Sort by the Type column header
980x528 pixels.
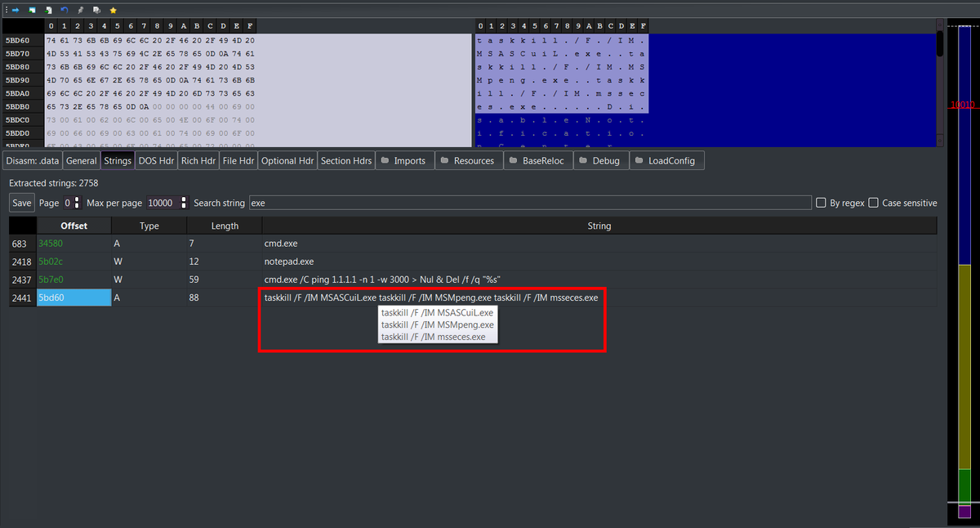(149, 226)
